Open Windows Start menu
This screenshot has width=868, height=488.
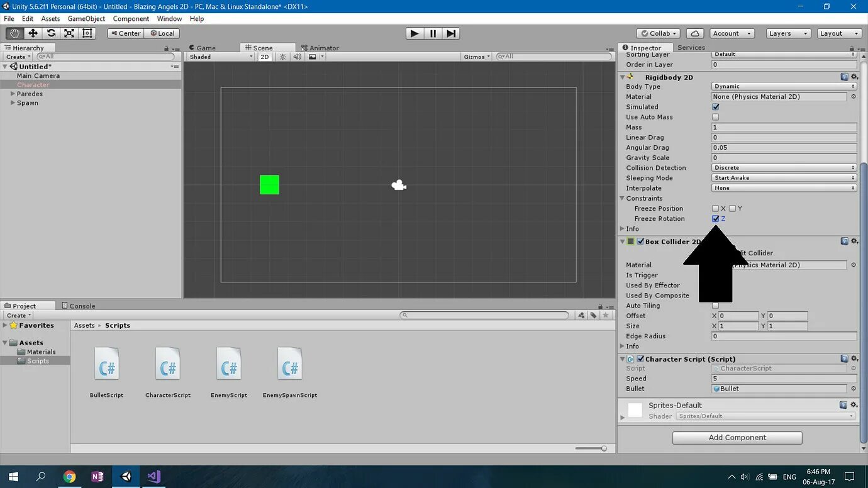pyautogui.click(x=13, y=477)
